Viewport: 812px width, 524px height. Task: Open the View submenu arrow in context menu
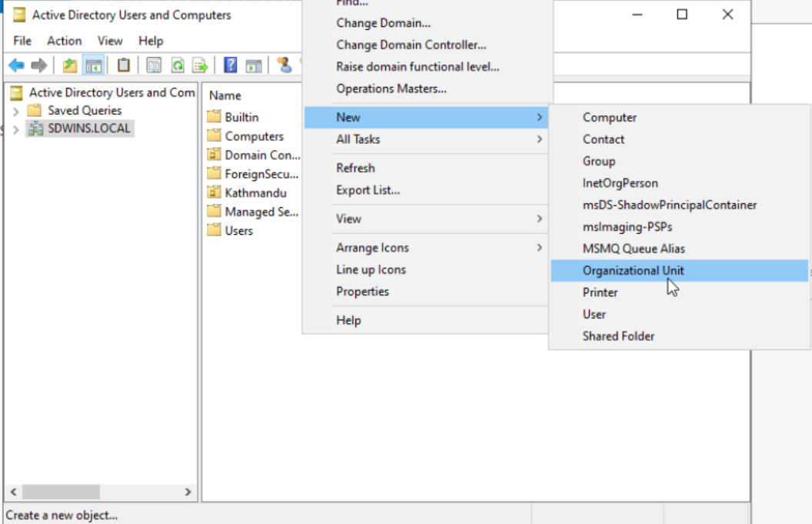[540, 219]
